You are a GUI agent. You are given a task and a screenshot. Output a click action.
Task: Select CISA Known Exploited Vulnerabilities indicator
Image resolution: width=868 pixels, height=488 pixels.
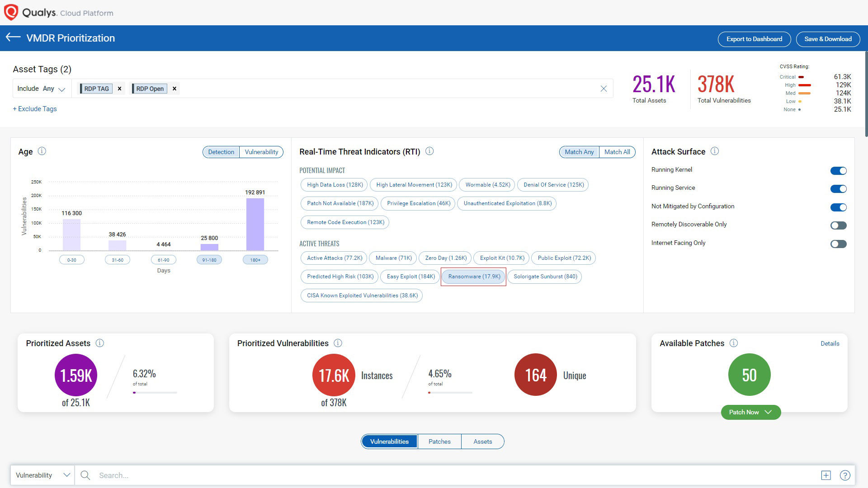point(362,296)
